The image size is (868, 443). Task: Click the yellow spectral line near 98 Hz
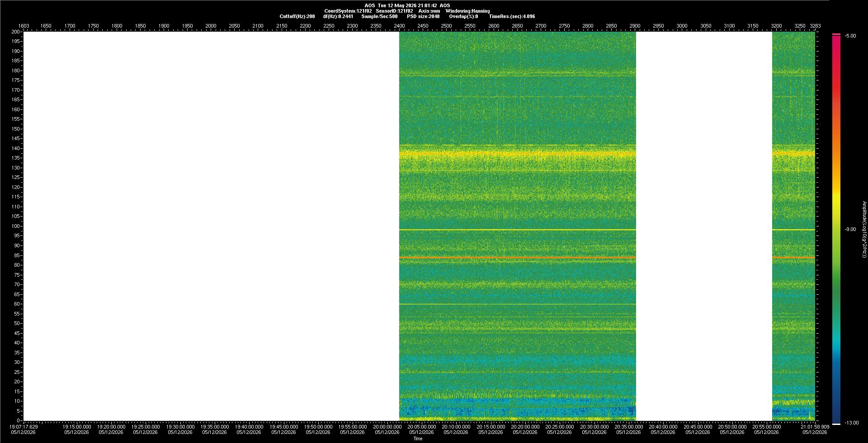tap(517, 230)
